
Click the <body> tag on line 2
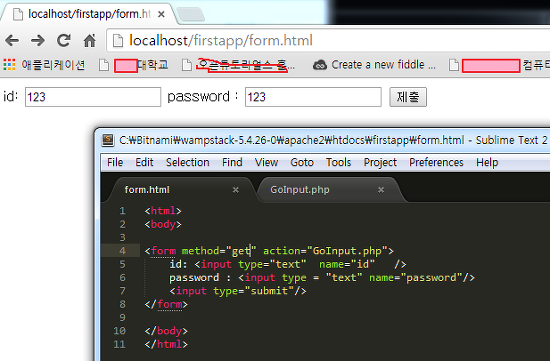click(163, 224)
